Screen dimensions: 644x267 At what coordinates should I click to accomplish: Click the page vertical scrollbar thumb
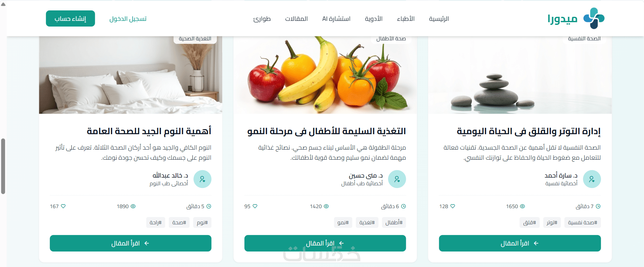point(3,166)
